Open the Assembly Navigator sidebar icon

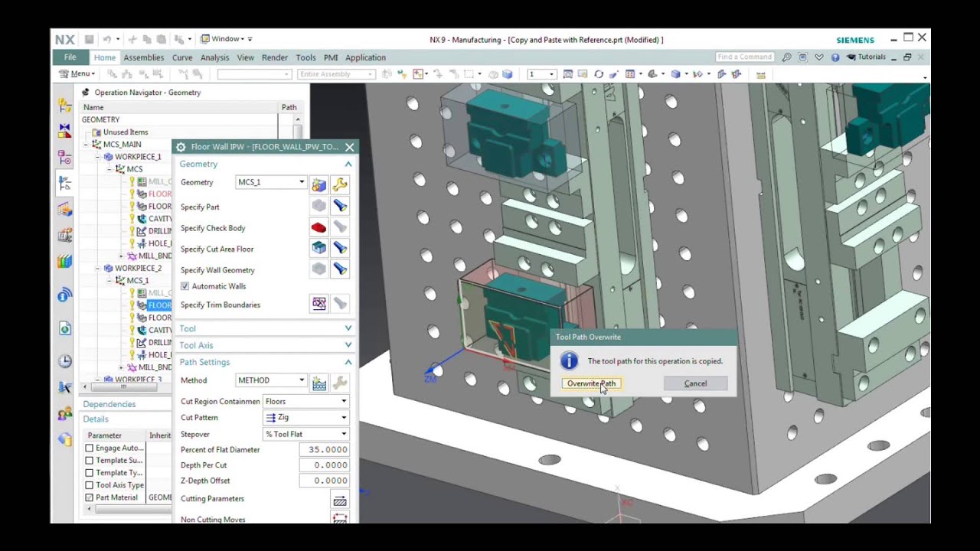click(64, 106)
